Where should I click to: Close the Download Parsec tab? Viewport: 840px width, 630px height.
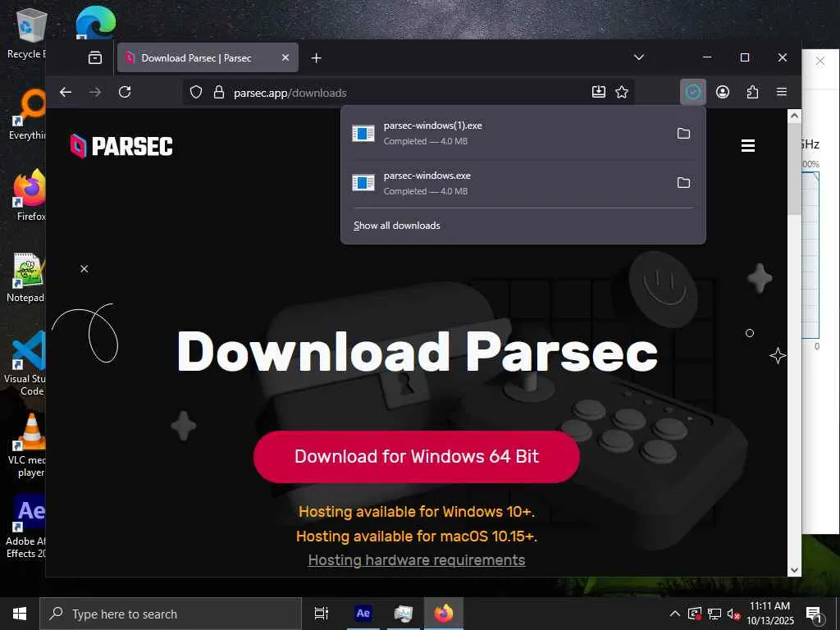click(x=285, y=57)
